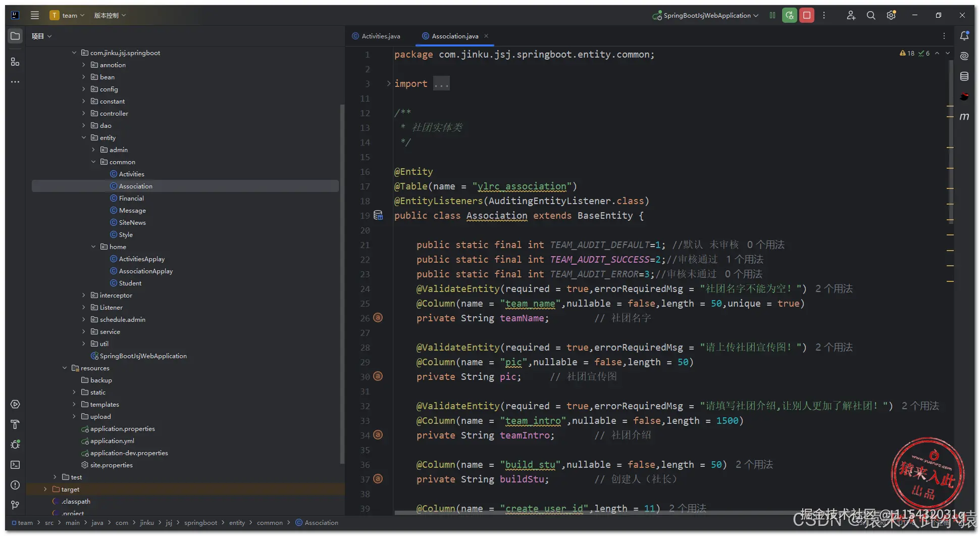
Task: Open IDE settings gear icon
Action: tap(891, 15)
